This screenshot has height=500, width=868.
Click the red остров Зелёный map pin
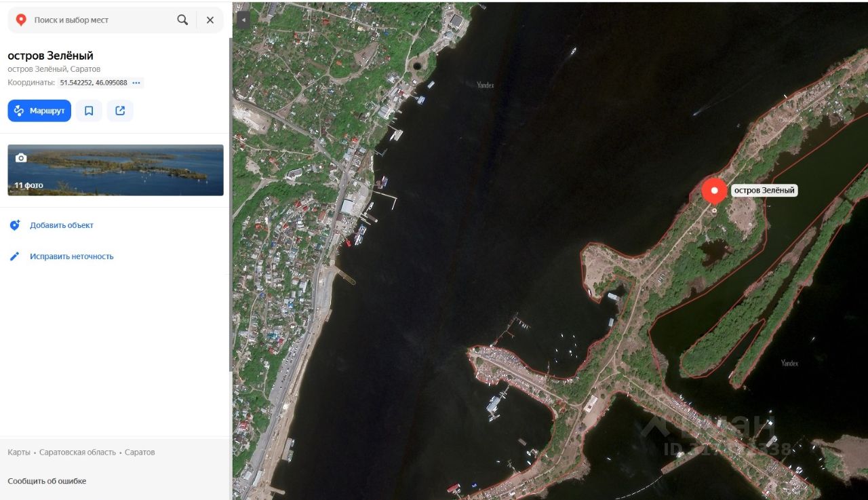tap(714, 192)
